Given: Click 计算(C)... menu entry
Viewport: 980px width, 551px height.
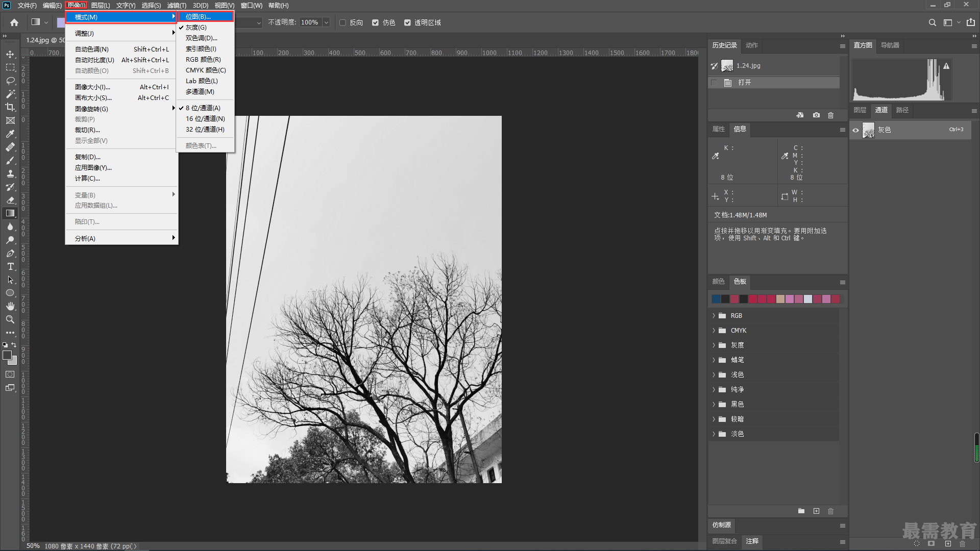Looking at the screenshot, I should (x=121, y=178).
